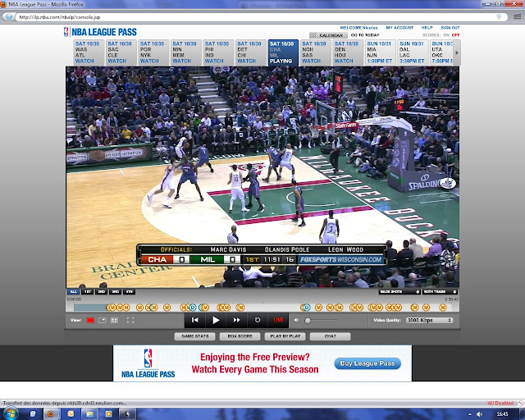Screen dimensions: 525x420
Task: Click the Buy League Pass button
Action: tap(367, 363)
